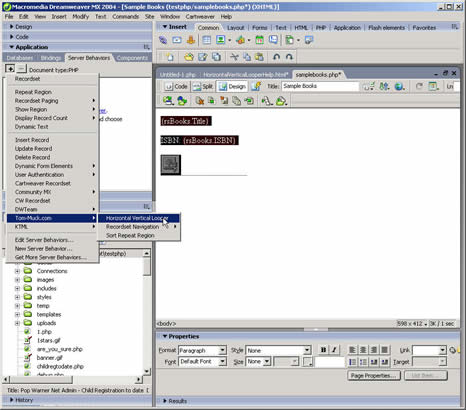Click the Paste icon in Standard toolbar

point(259,57)
